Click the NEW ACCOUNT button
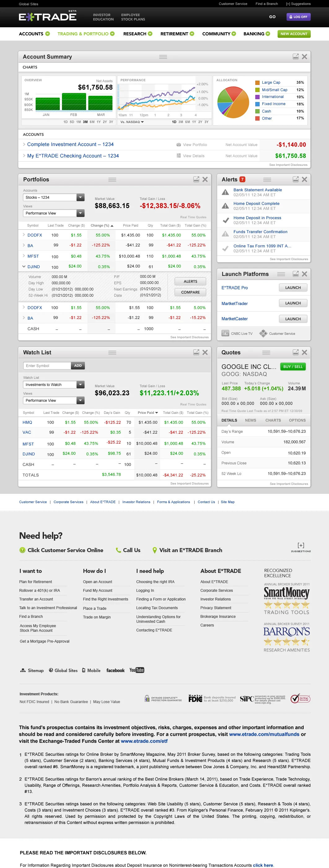 (x=294, y=34)
